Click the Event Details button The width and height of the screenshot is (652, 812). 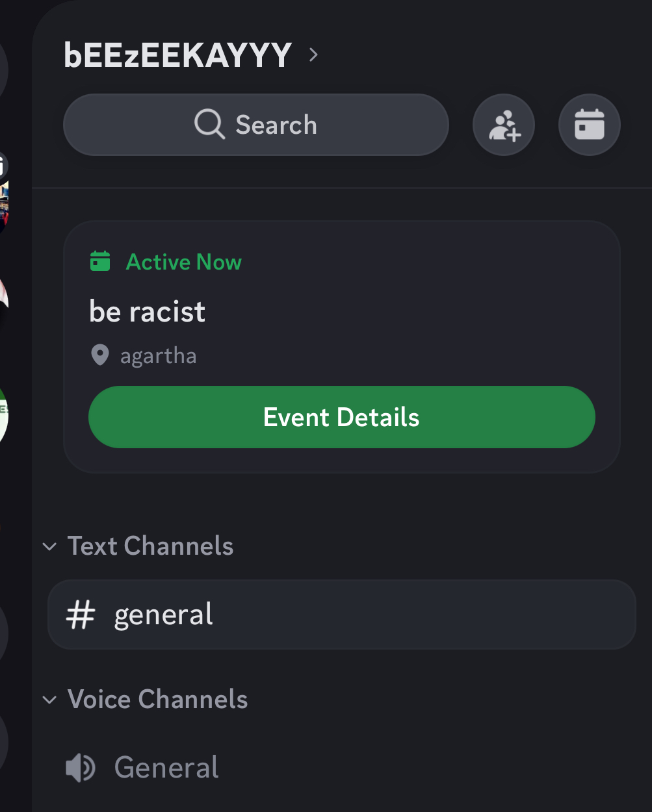pyautogui.click(x=342, y=417)
